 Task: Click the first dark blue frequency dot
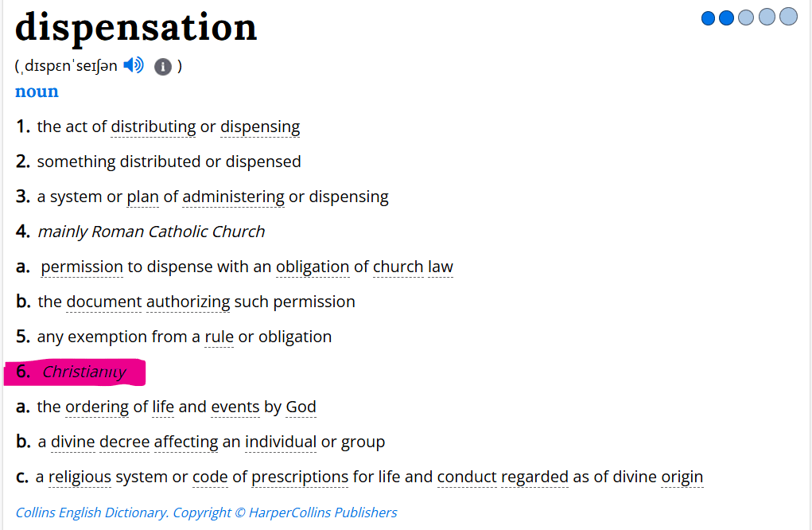[708, 18]
